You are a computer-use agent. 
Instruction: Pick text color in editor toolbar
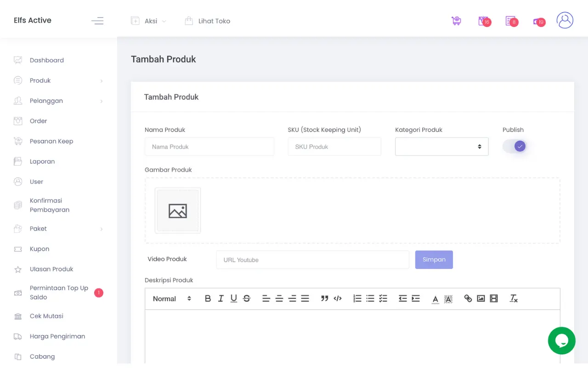(x=435, y=299)
